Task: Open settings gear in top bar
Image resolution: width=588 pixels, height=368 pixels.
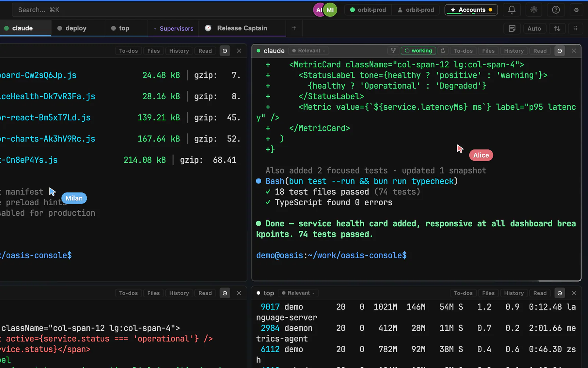Action: pyautogui.click(x=576, y=10)
